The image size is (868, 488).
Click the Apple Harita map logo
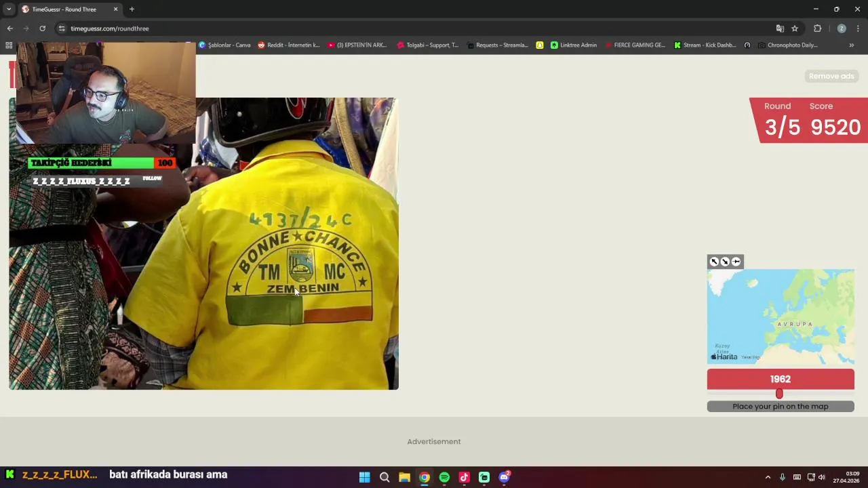[x=724, y=357]
